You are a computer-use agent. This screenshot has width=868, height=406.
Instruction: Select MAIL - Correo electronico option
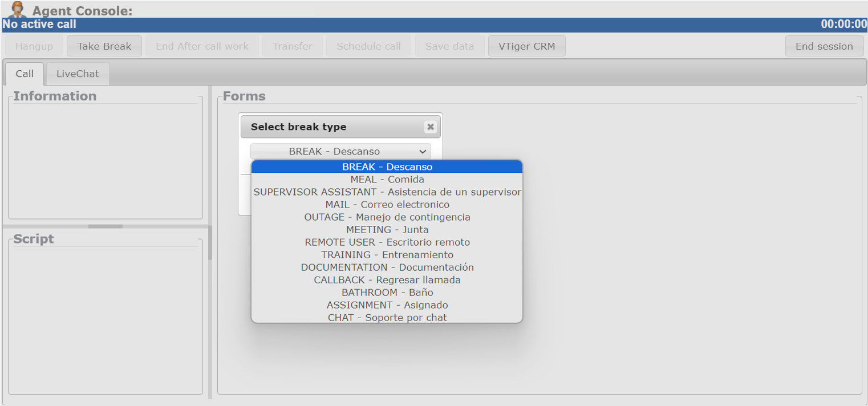point(387,205)
